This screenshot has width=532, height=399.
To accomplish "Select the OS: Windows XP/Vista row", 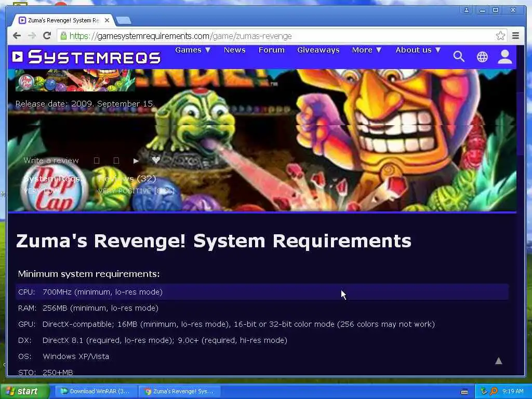I will pos(262,356).
